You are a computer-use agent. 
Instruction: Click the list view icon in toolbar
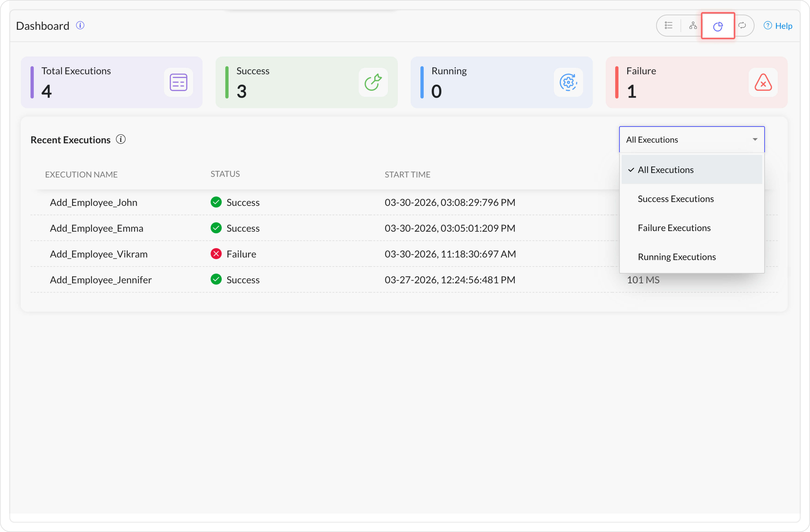pos(668,26)
